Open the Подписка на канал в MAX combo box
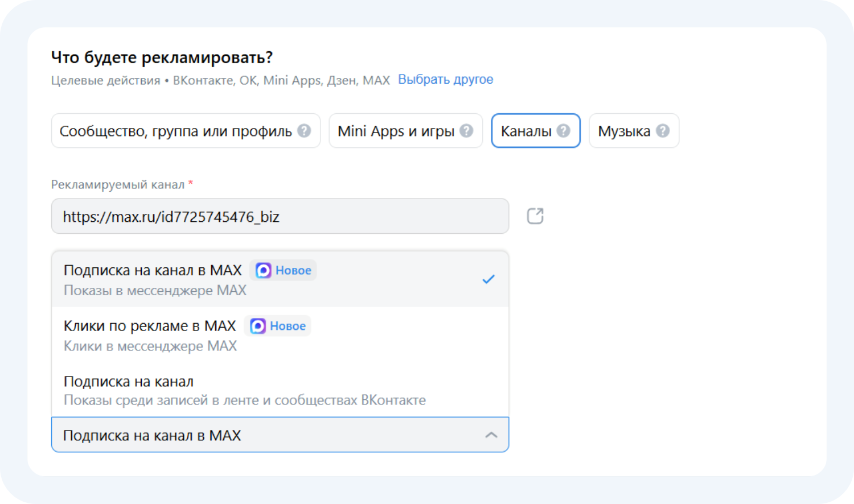 (x=280, y=435)
